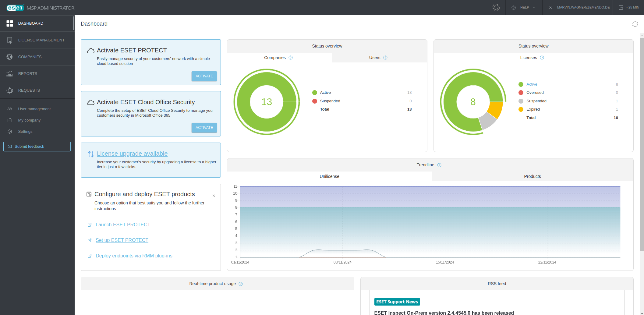644x315 pixels.
Task: Switch to the Users status tab
Action: coord(380,58)
